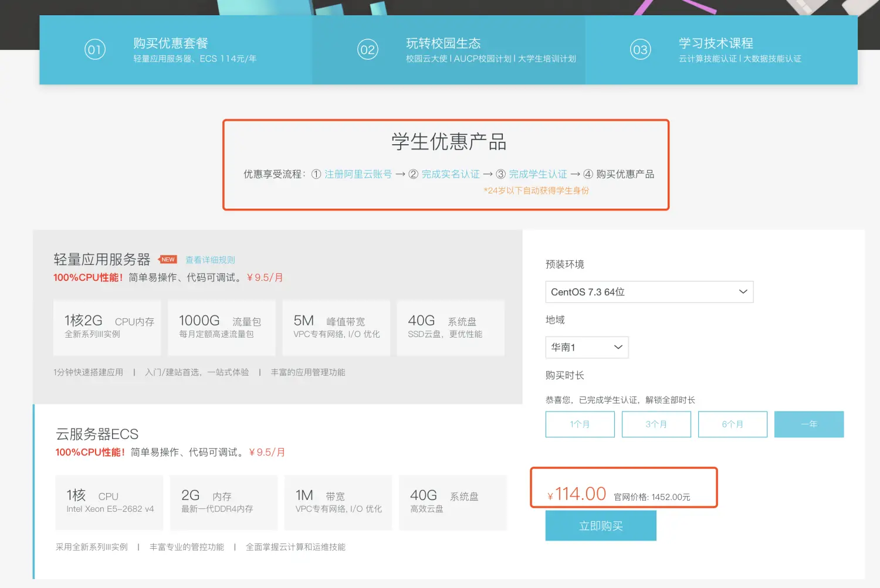Click the 官网价格: 1452.00元 text

(652, 497)
